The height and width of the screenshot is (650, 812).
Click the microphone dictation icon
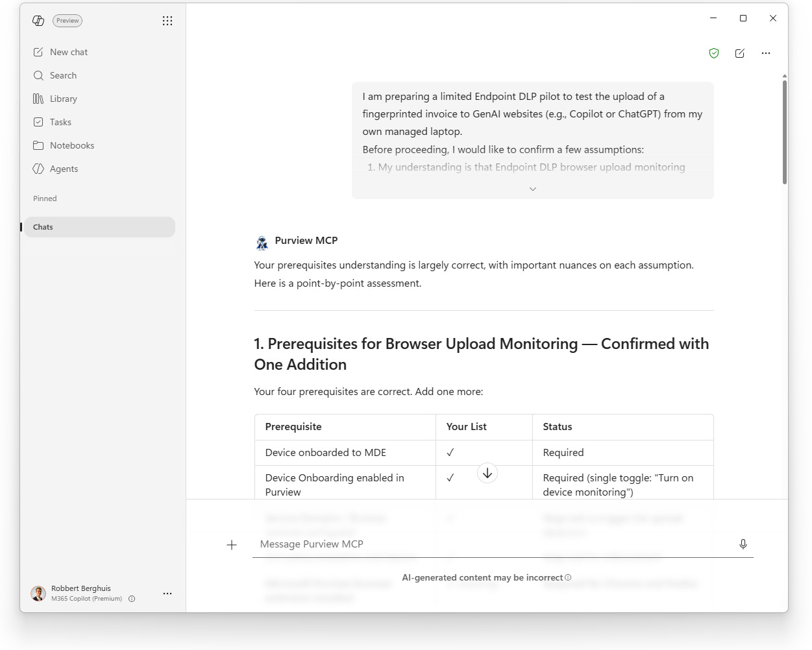743,544
